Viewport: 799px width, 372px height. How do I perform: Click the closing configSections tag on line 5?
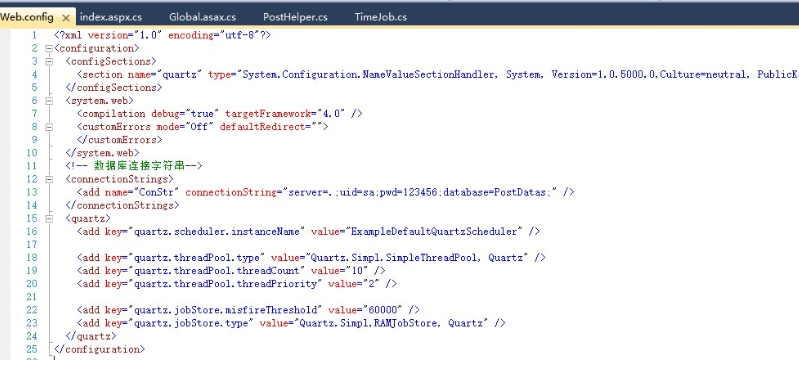(114, 88)
